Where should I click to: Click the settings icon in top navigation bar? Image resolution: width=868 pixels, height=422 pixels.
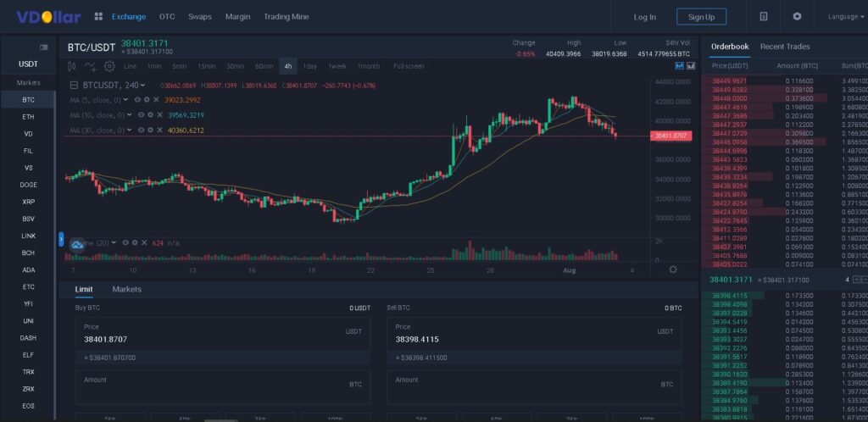click(797, 16)
